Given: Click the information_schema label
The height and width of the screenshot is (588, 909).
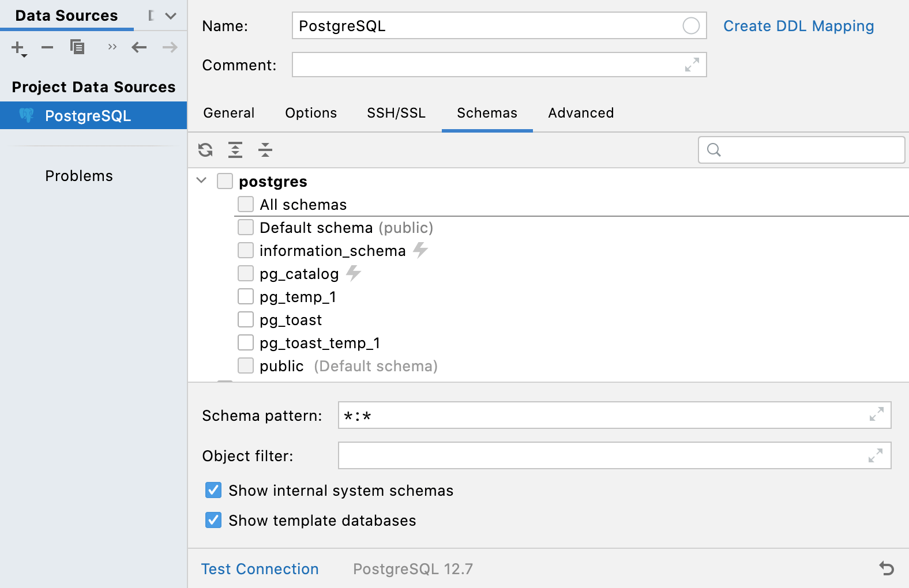Looking at the screenshot, I should [x=333, y=251].
